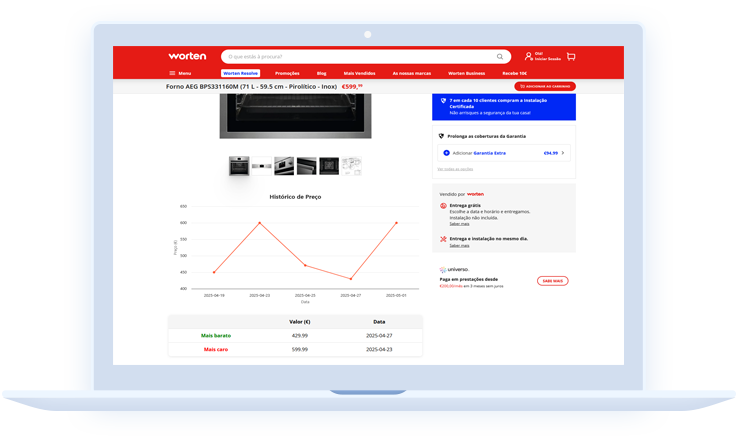737x441 pixels.
Task: Click the 429.99 value cell
Action: (x=299, y=336)
